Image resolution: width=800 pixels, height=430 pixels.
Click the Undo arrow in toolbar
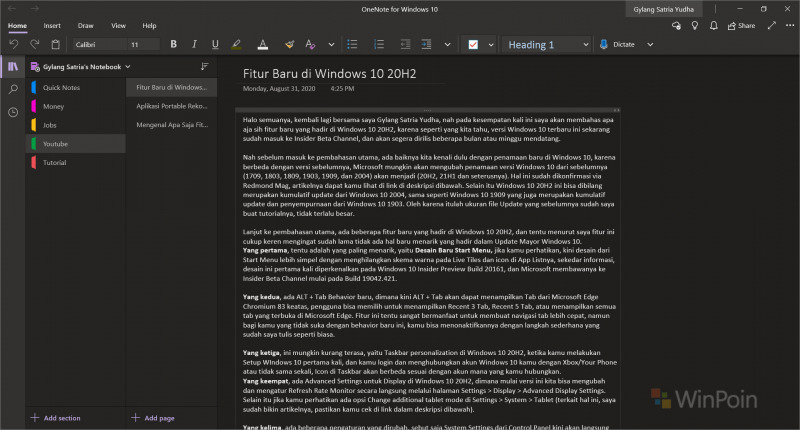[x=14, y=44]
